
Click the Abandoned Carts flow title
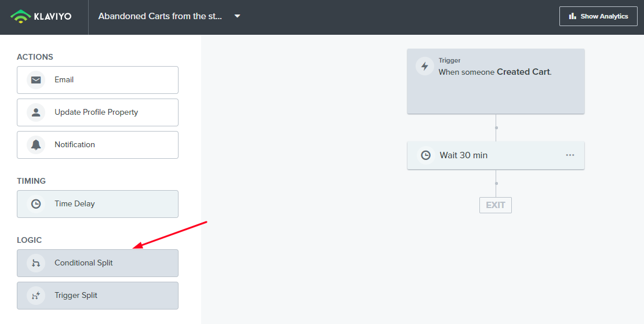[160, 16]
